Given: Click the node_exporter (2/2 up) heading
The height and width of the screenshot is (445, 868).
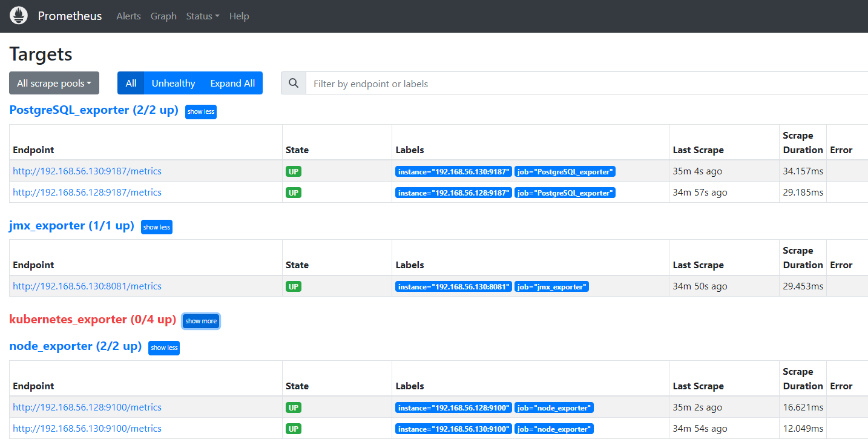Looking at the screenshot, I should [75, 346].
